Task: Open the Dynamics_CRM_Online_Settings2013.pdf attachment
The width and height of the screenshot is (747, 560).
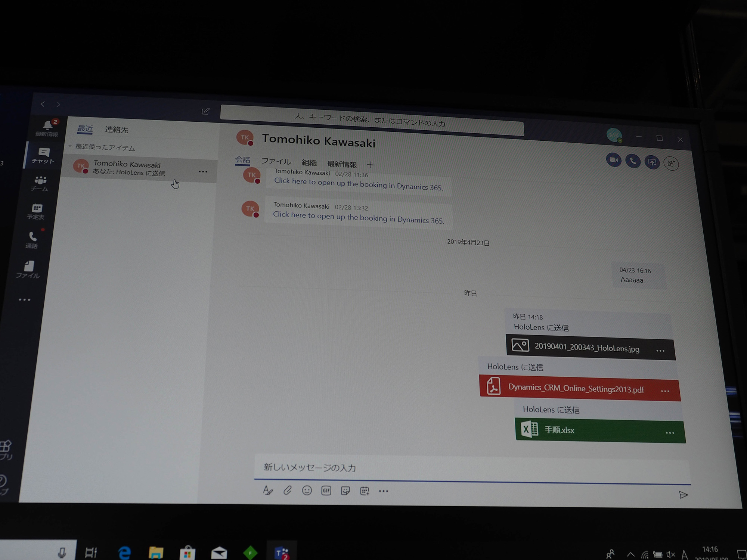Action: pos(575,388)
